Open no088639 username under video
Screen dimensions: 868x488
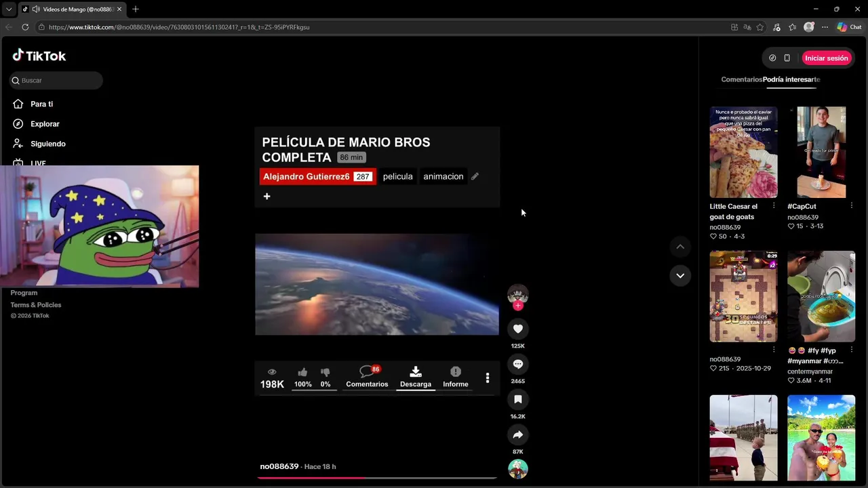[x=279, y=466]
